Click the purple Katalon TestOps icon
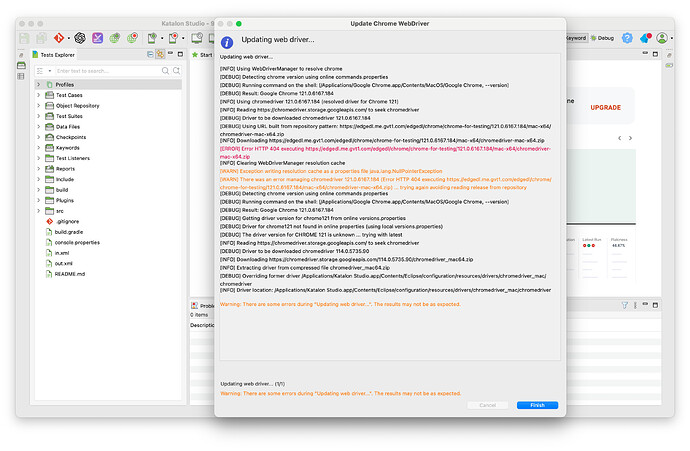Screen dimensions: 690x451 tap(97, 38)
